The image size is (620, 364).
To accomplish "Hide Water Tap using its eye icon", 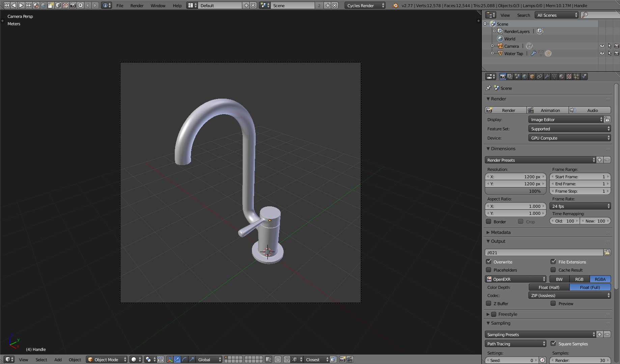I will pyautogui.click(x=602, y=53).
